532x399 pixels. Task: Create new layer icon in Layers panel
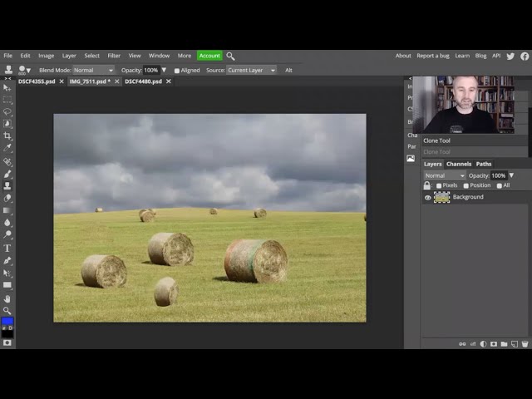click(x=515, y=344)
